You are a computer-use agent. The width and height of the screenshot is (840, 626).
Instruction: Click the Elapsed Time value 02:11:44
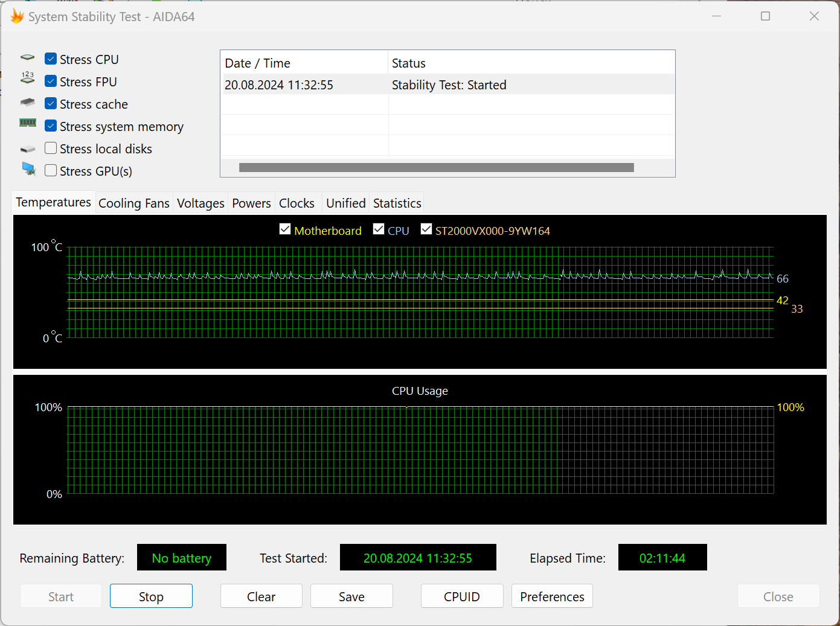point(662,558)
